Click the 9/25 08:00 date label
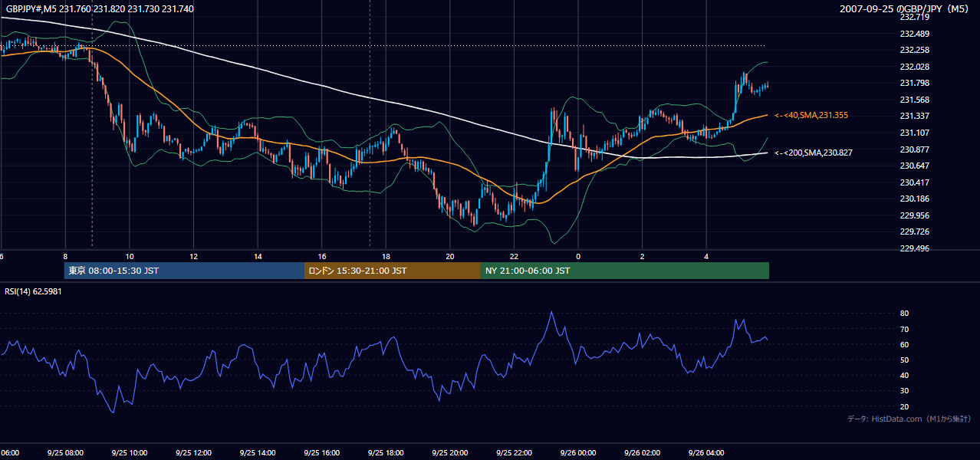The image size is (980, 460). [x=64, y=453]
